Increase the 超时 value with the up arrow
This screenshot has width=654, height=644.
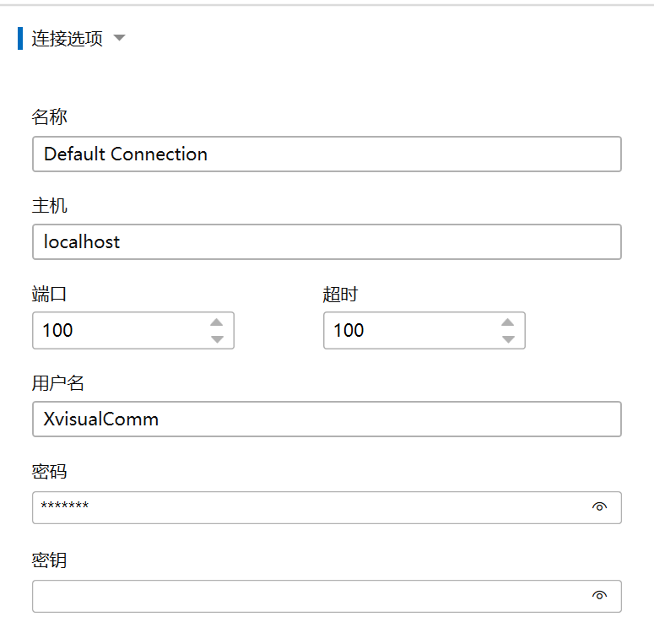coord(508,322)
